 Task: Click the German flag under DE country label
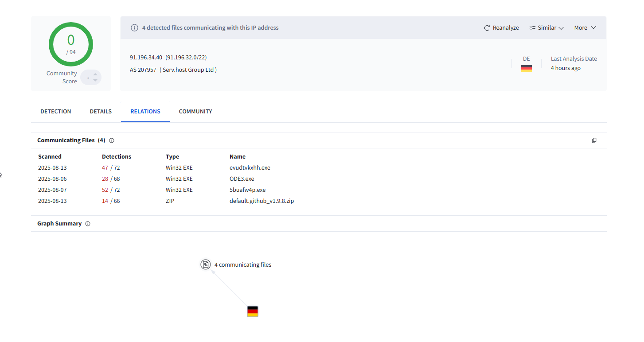[x=526, y=68]
